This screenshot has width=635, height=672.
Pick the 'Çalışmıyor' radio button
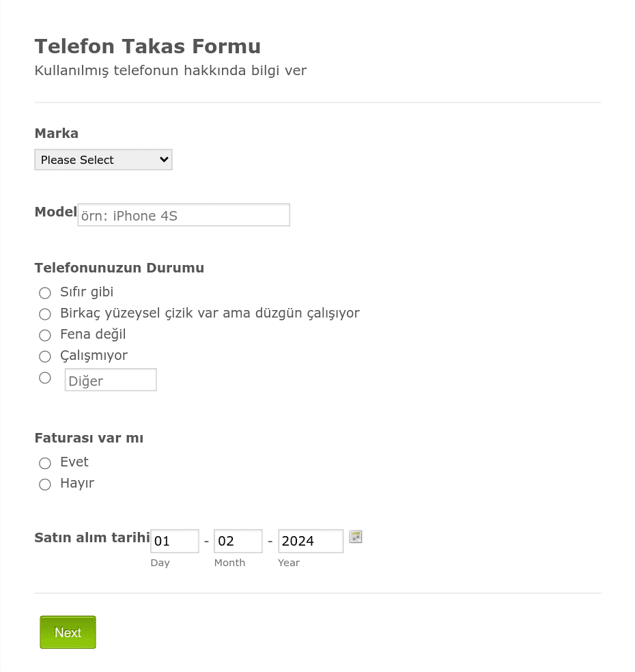[x=45, y=356]
